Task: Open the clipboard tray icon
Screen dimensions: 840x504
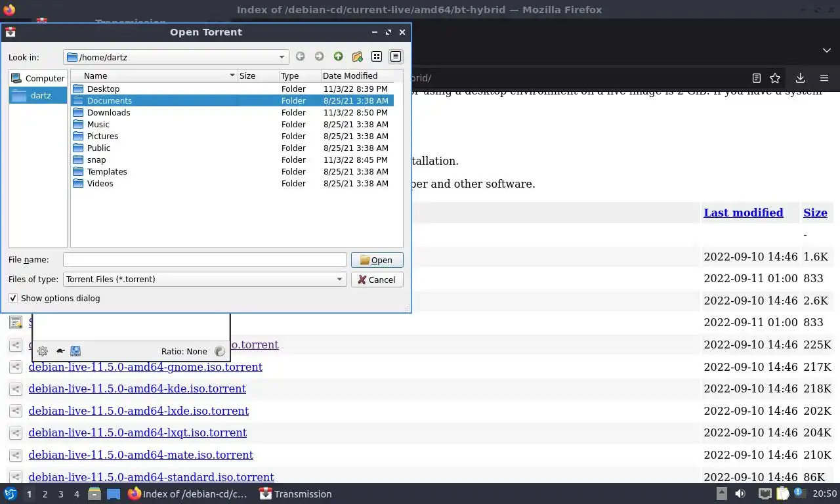Action: click(x=782, y=494)
